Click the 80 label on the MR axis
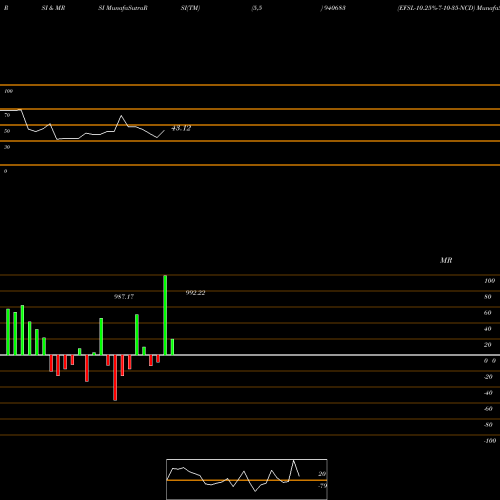This screenshot has height=500, width=500. [x=488, y=297]
